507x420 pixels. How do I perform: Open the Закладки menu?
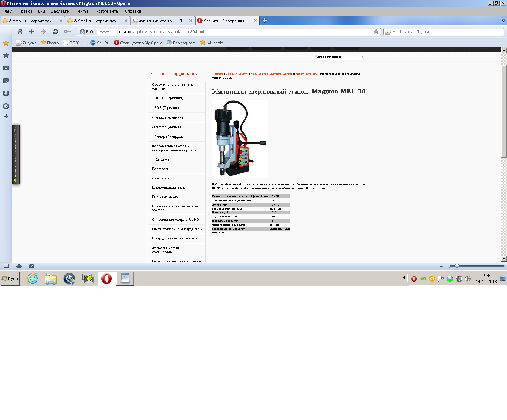60,11
